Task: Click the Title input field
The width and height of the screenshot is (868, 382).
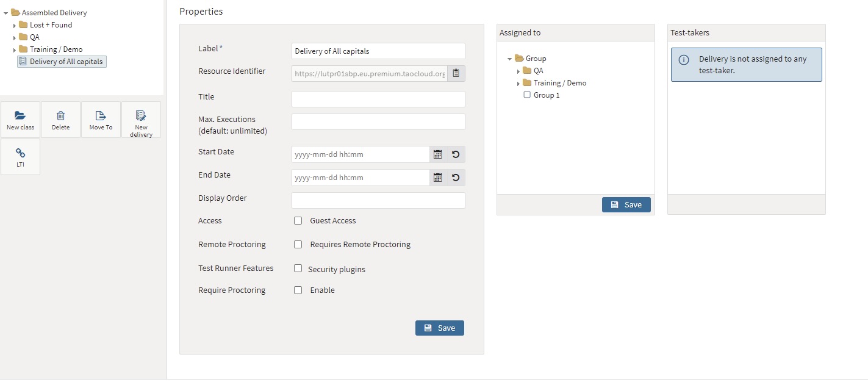Action: [378, 99]
